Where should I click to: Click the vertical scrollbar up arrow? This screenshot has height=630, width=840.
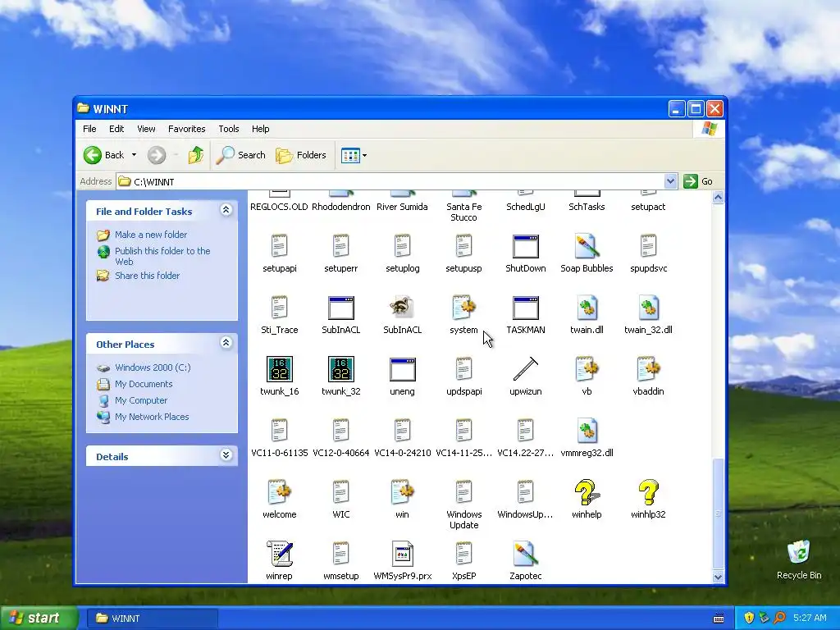[x=718, y=197]
